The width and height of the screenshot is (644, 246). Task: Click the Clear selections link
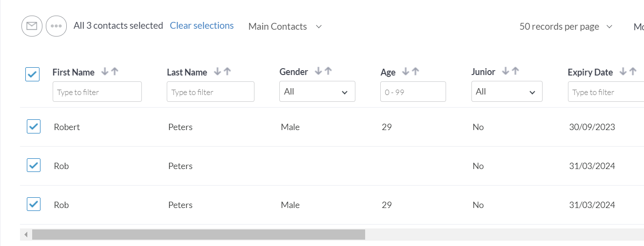click(x=201, y=26)
